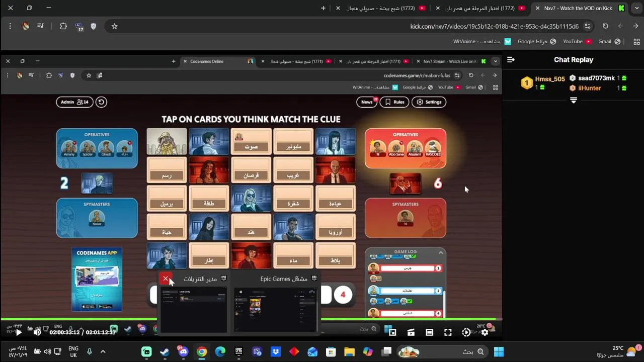Tap the قرصان word card

(251, 170)
